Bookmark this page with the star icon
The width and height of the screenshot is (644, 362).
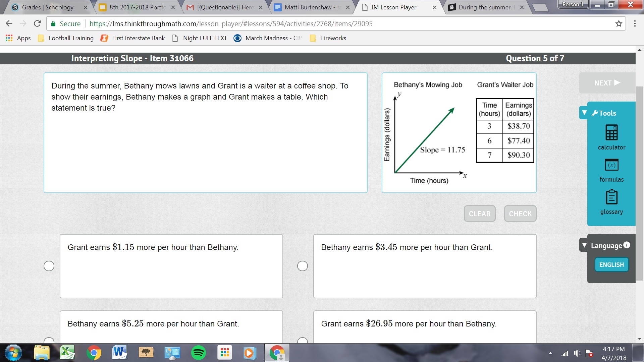pos(619,23)
